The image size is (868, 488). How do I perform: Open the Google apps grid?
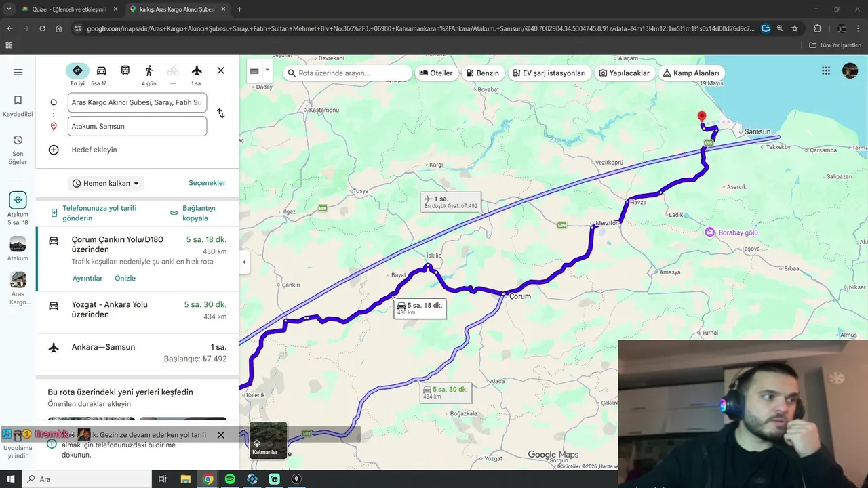[825, 70]
